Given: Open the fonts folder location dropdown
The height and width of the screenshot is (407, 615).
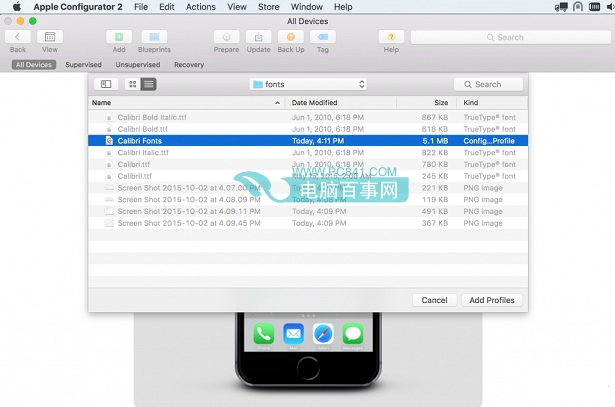Looking at the screenshot, I should [308, 84].
